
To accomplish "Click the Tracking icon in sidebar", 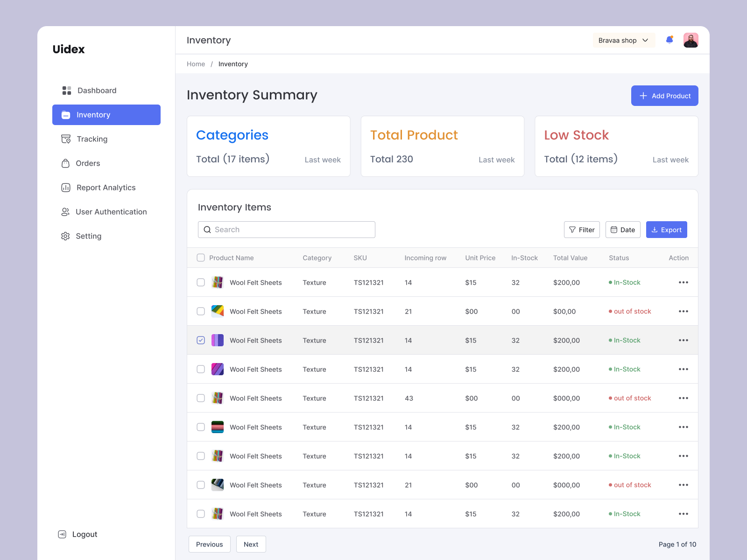I will coord(66,139).
